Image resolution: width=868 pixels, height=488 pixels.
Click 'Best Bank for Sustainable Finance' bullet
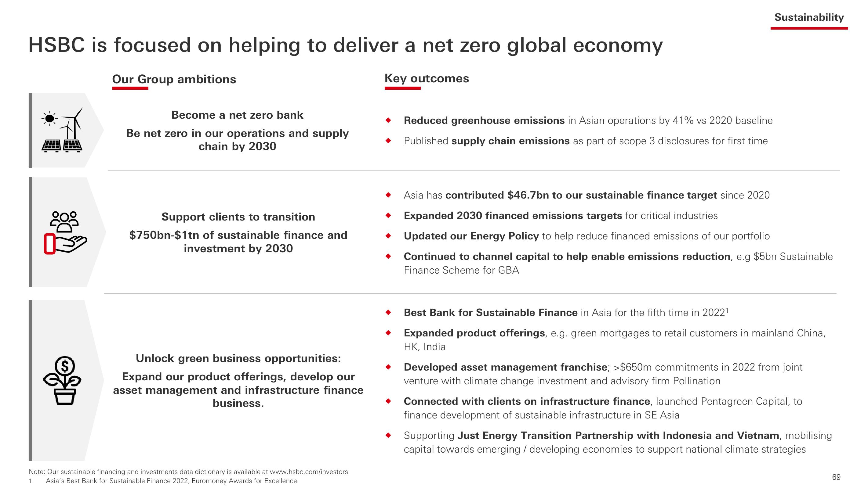click(x=566, y=313)
